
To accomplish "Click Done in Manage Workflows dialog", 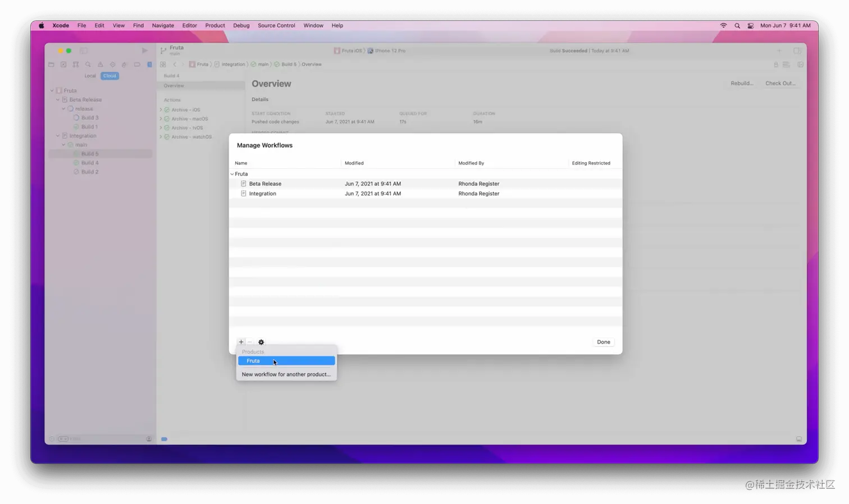I will tap(604, 342).
